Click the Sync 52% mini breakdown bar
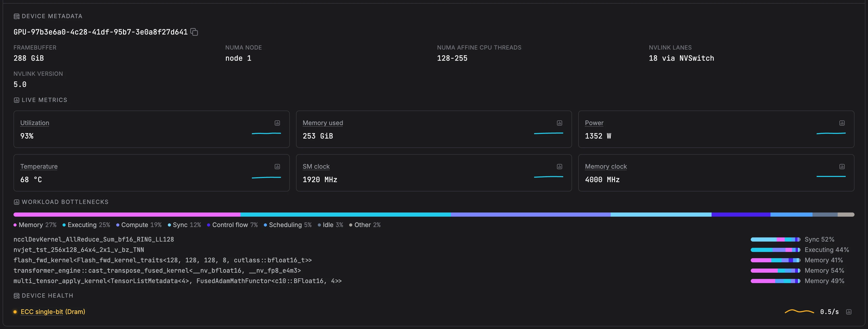 (775, 239)
